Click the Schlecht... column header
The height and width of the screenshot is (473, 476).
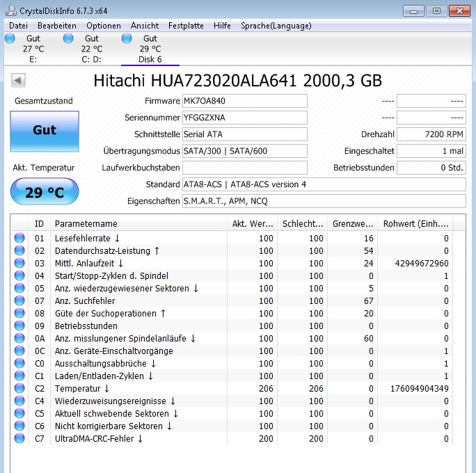click(302, 223)
